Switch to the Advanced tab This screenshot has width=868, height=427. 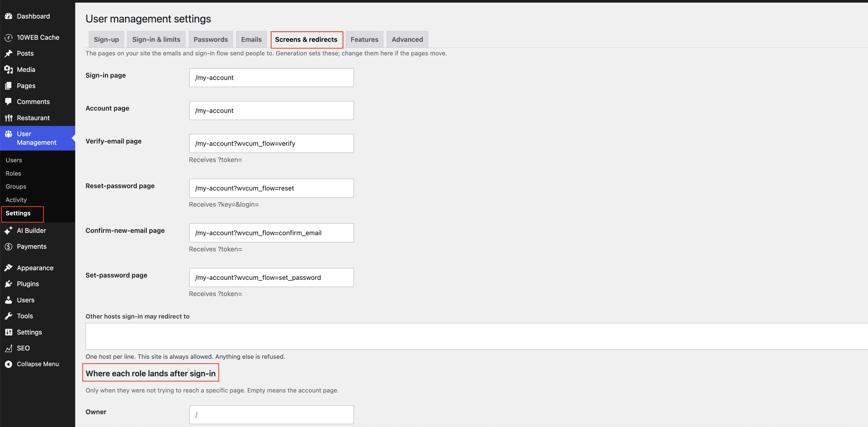(407, 39)
